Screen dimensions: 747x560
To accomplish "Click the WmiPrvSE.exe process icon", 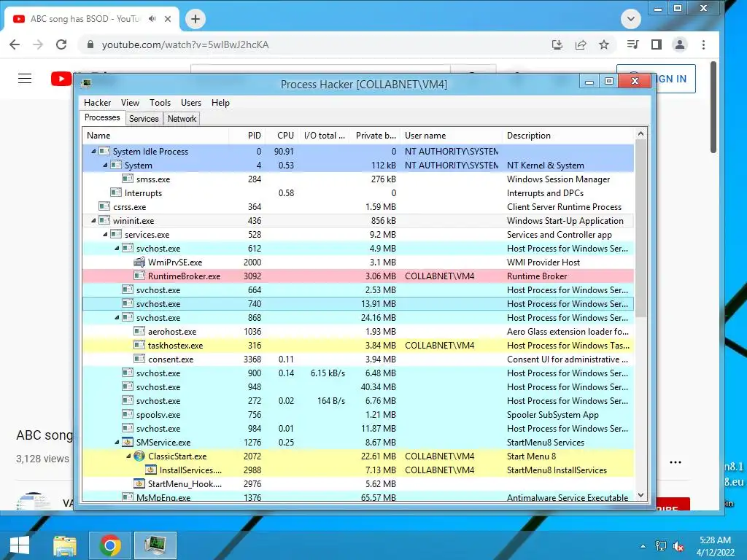I will (x=139, y=262).
